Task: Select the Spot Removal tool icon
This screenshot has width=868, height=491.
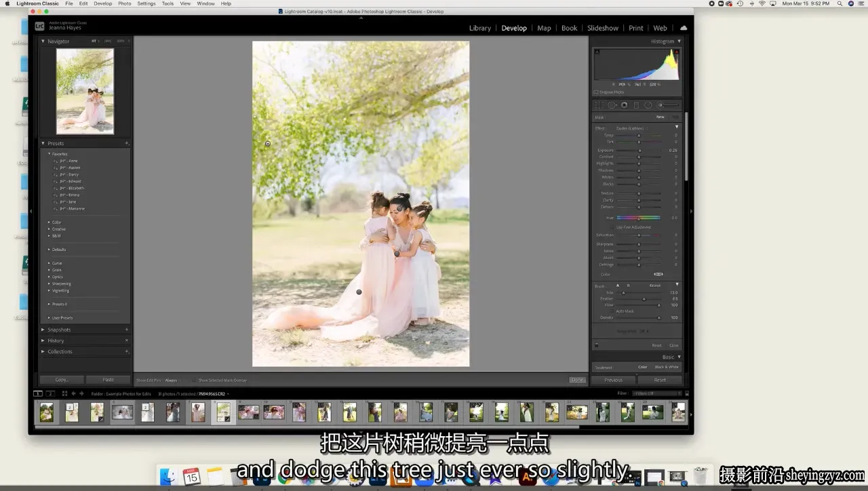Action: pyautogui.click(x=612, y=105)
